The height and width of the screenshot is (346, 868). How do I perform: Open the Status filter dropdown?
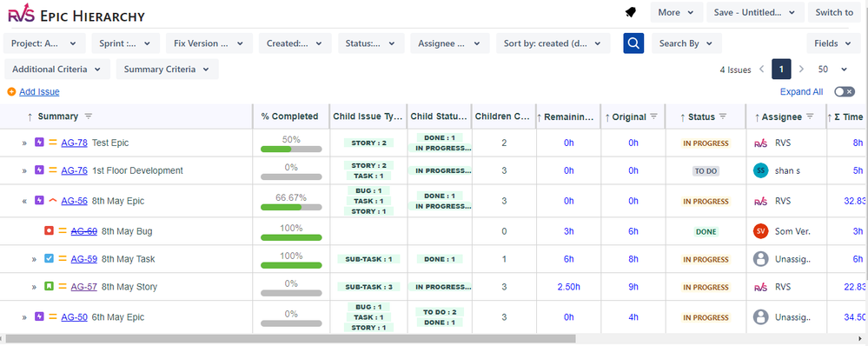371,43
